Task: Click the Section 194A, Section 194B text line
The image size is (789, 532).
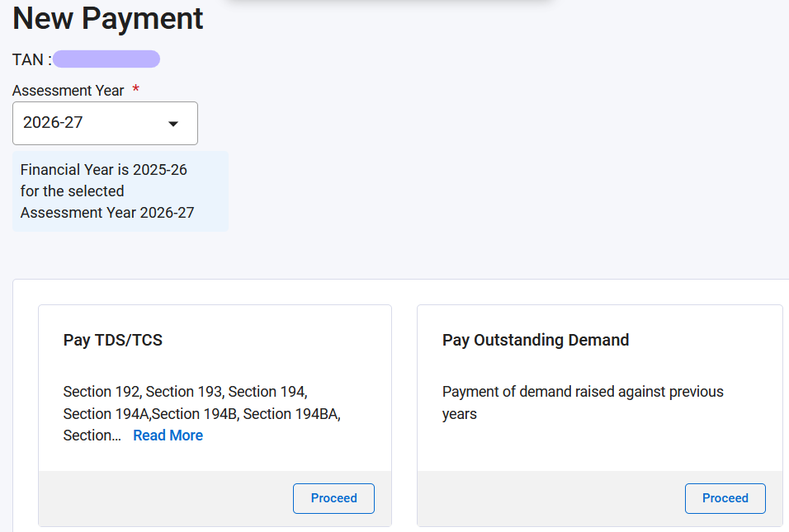Action: click(201, 413)
